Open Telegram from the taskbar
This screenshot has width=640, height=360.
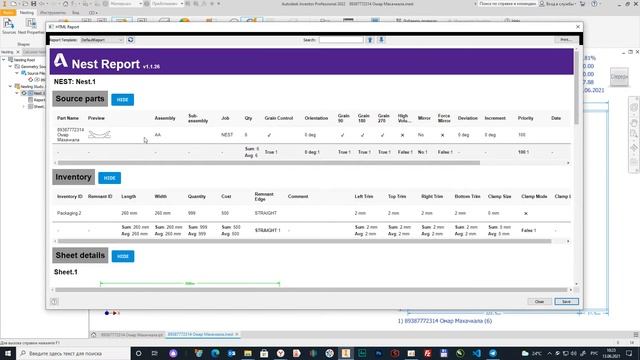coord(493,353)
